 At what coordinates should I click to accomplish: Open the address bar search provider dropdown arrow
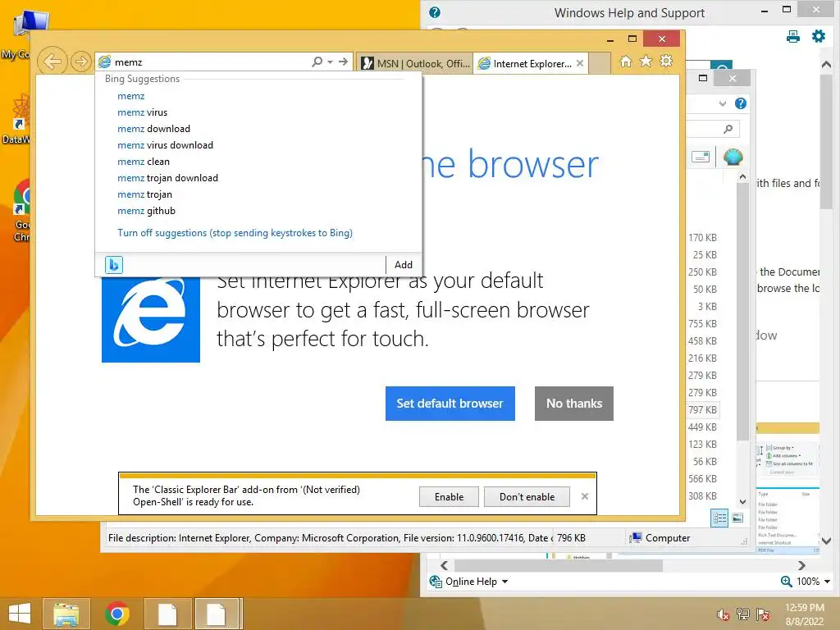pyautogui.click(x=330, y=62)
